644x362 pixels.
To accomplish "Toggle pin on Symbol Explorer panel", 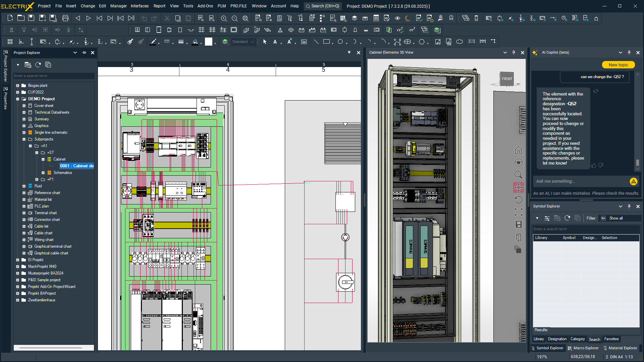I will [x=629, y=206].
